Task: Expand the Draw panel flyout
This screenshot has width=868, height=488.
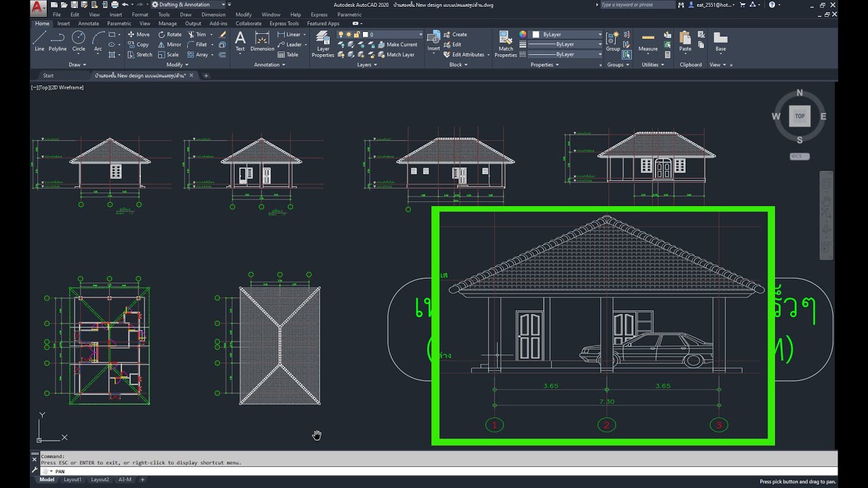Action: (77, 65)
